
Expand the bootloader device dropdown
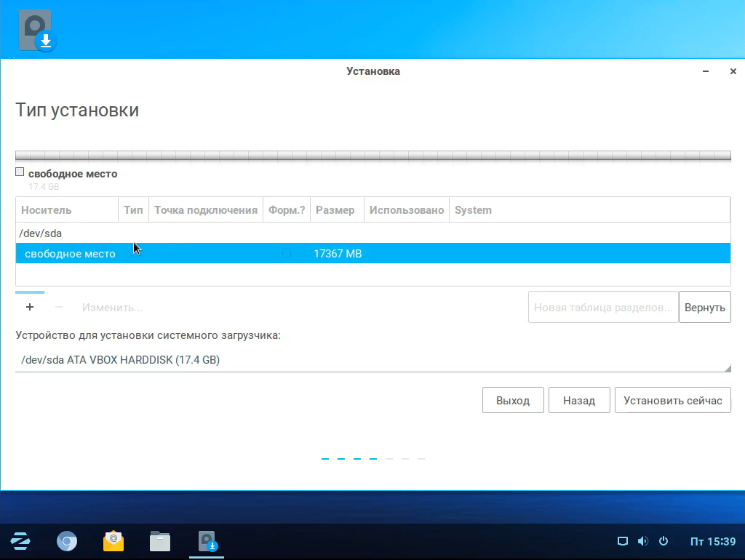(x=372, y=360)
